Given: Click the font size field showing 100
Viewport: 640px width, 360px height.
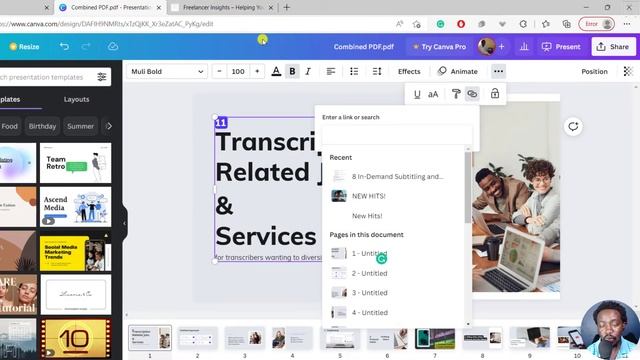Looking at the screenshot, I should click(x=238, y=71).
